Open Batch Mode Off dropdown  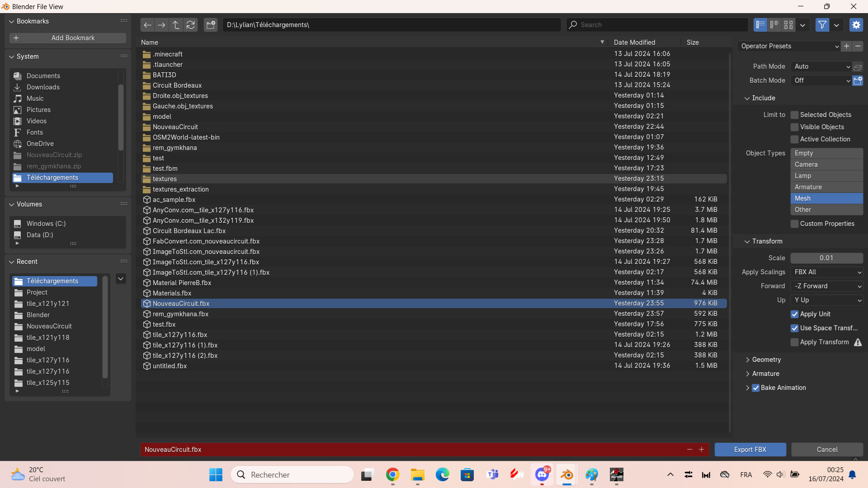[821, 80]
